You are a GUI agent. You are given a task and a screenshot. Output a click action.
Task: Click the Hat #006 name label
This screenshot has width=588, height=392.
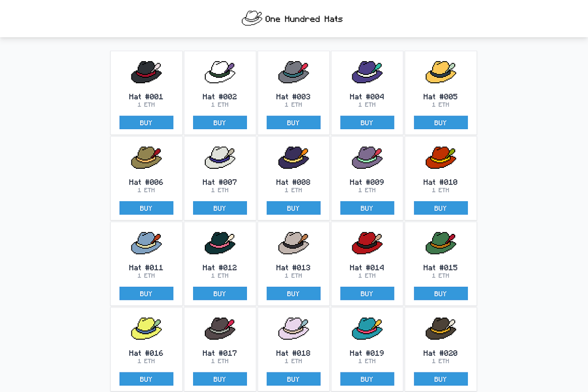pos(146,182)
